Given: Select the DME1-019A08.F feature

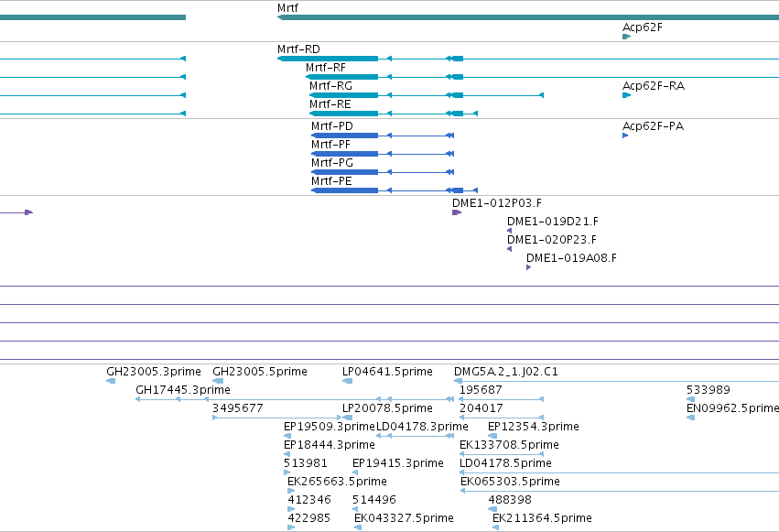Looking at the screenshot, I should [571, 258].
